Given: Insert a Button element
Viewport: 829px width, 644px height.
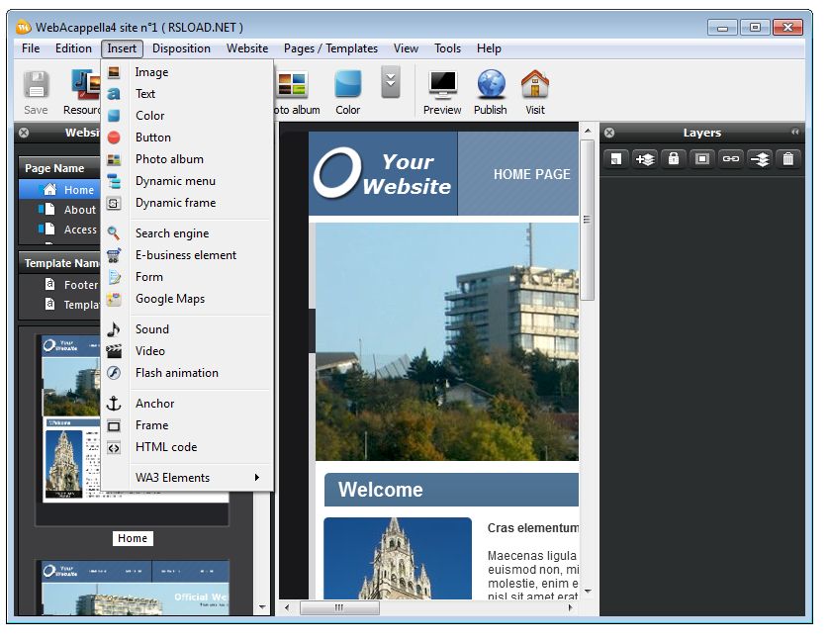Looking at the screenshot, I should (188, 138).
